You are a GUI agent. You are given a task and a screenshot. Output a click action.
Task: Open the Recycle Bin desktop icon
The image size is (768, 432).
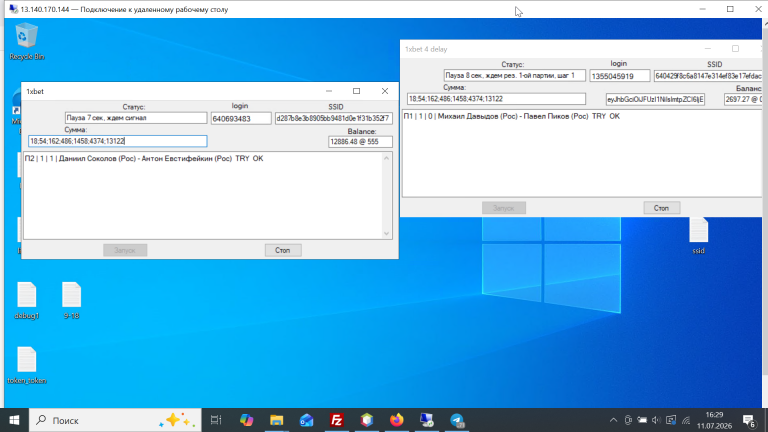coord(26,42)
